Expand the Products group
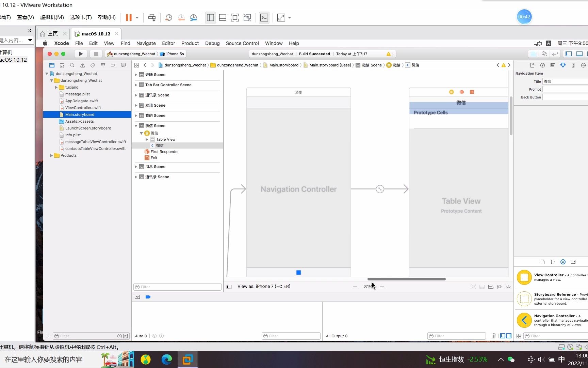Image resolution: width=588 pixels, height=368 pixels. (x=51, y=155)
